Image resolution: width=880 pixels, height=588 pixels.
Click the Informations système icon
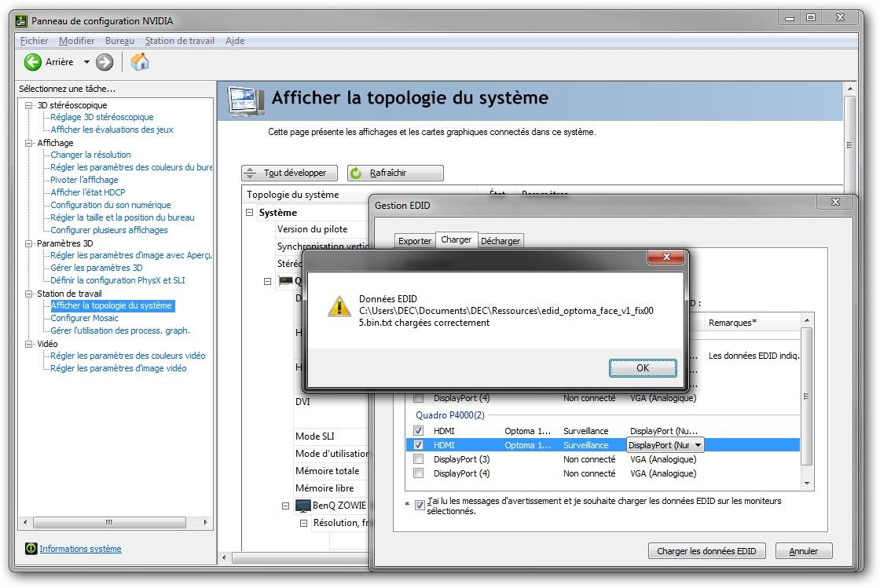(x=31, y=549)
